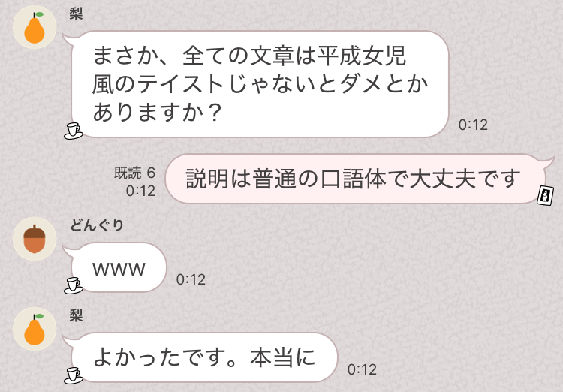The height and width of the screenshot is (392, 563).
Task: Tap the acorn avatar of どんぐり
Action: pos(35,239)
